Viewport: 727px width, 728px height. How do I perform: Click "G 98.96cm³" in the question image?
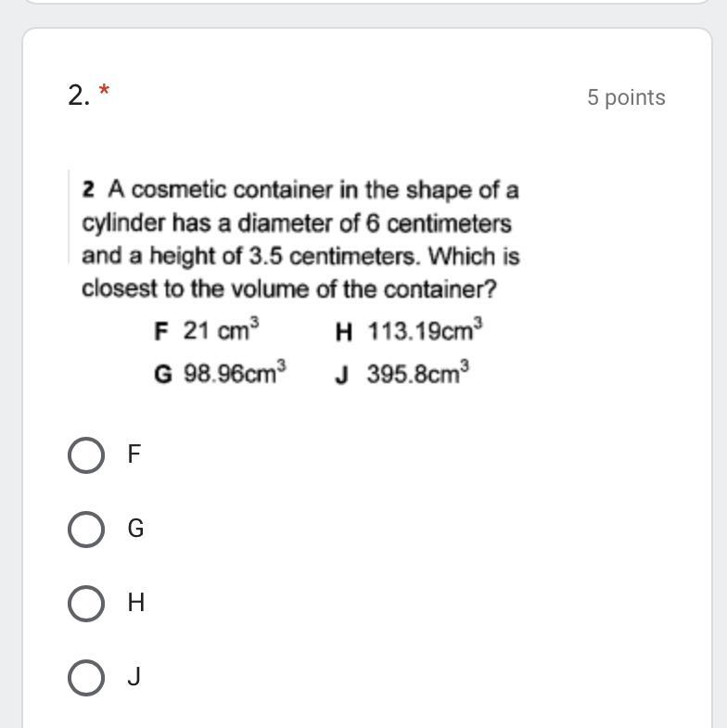point(220,374)
